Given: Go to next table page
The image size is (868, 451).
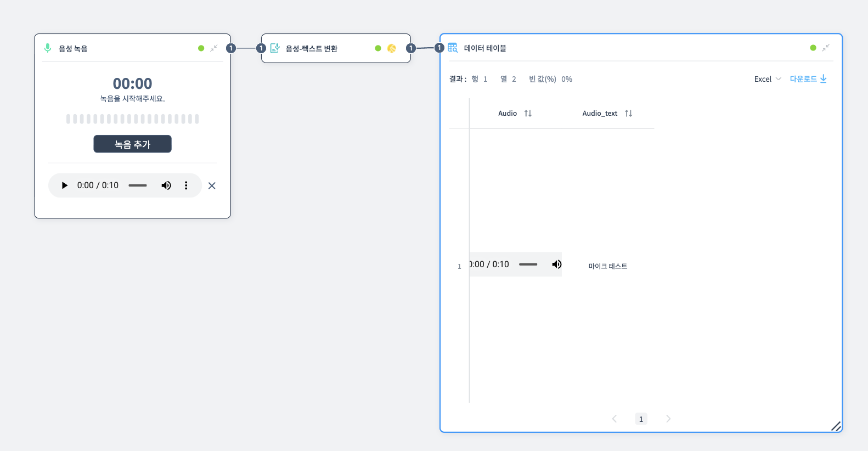Looking at the screenshot, I should point(668,419).
